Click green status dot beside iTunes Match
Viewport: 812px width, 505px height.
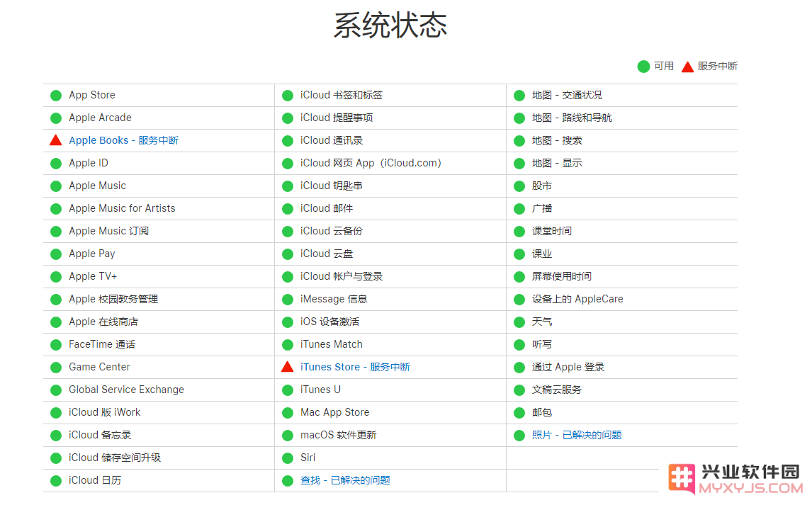coord(288,345)
